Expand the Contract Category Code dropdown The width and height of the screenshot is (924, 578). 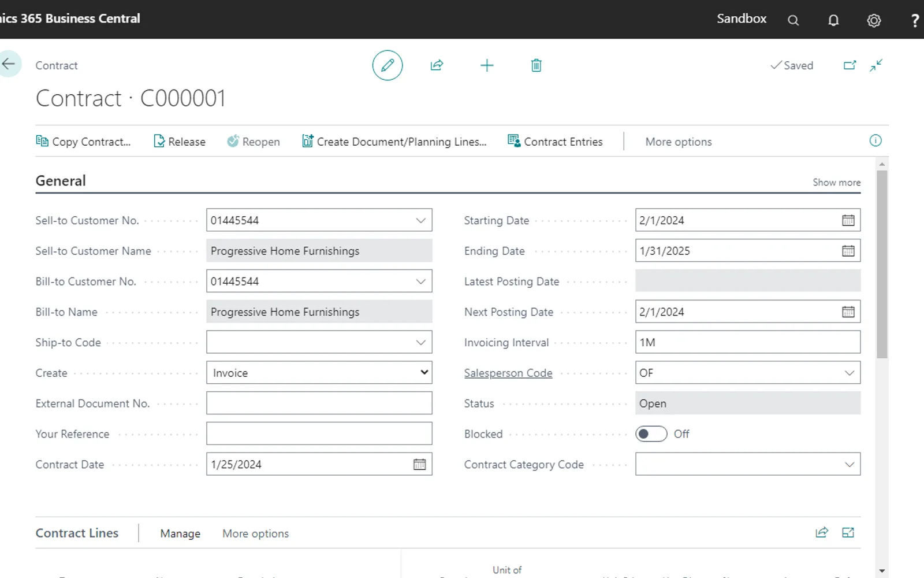[x=849, y=464]
